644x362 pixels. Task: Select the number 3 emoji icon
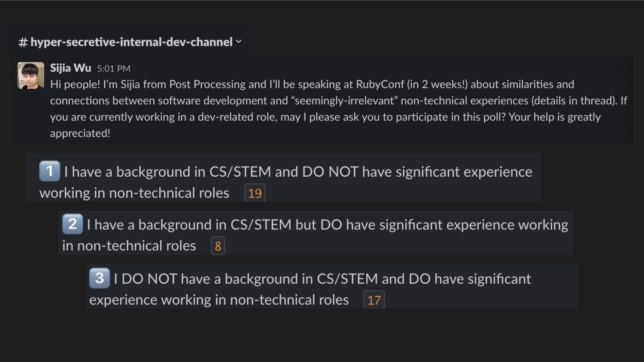pyautogui.click(x=100, y=278)
